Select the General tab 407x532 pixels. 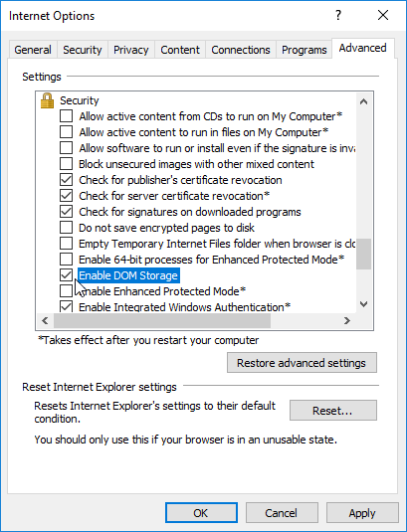point(33,50)
